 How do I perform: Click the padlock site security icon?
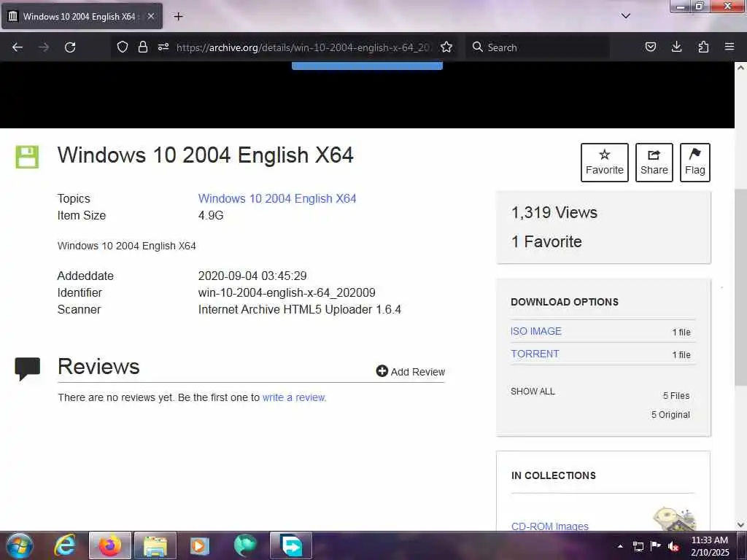(x=142, y=47)
